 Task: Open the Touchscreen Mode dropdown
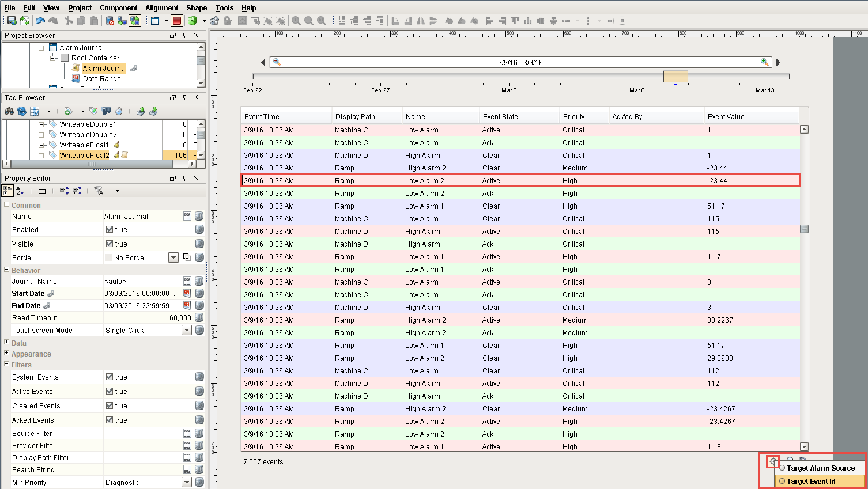coord(186,331)
